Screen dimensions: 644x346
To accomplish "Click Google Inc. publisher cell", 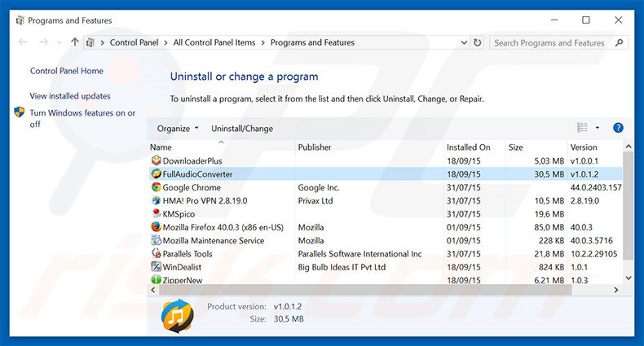I will point(319,187).
